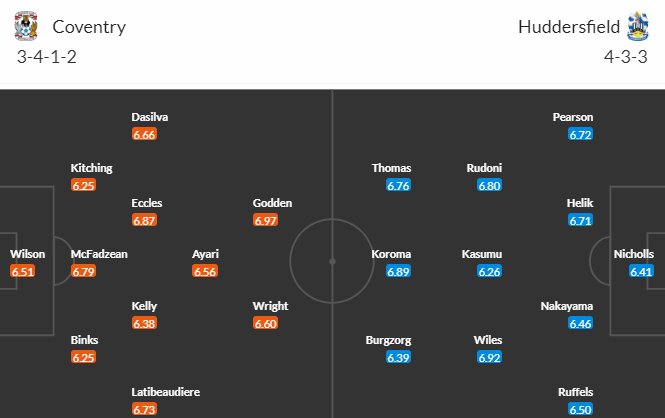Open player Dasilva in Coventry lineup
This screenshot has height=418, width=665.
click(x=150, y=117)
